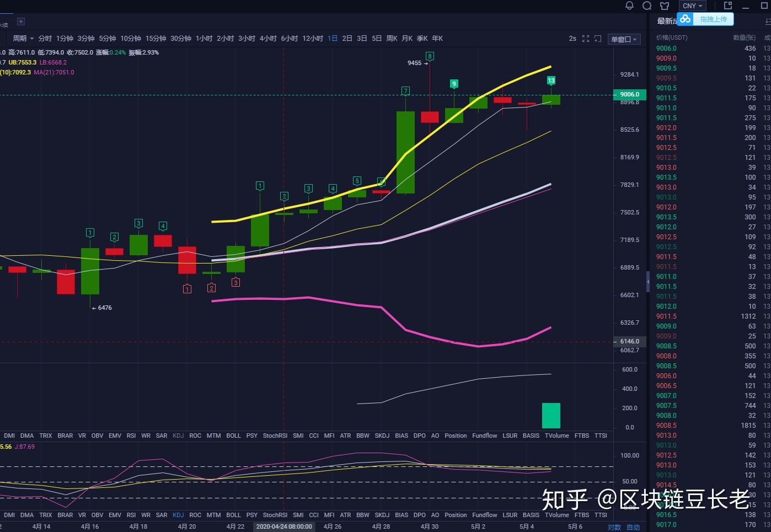Open the CNY currency dropdown

692,6
